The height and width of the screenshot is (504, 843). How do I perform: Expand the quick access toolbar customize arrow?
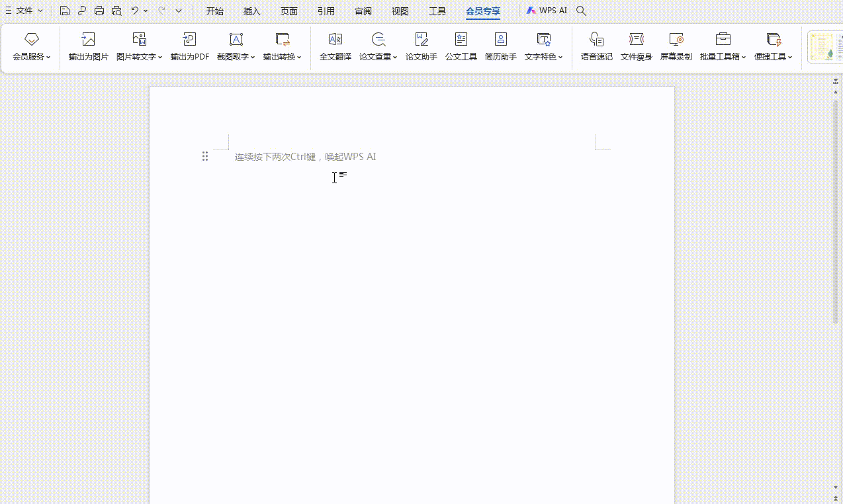click(x=179, y=11)
